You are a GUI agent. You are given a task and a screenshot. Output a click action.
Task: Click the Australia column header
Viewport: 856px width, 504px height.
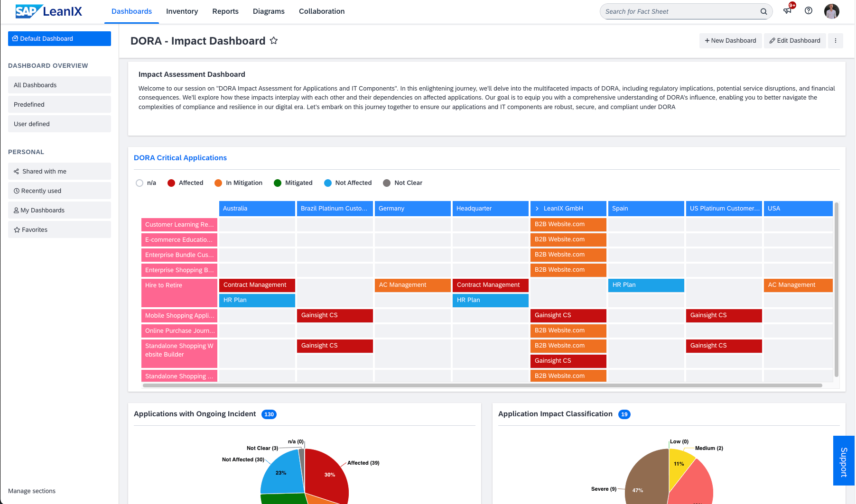257,209
